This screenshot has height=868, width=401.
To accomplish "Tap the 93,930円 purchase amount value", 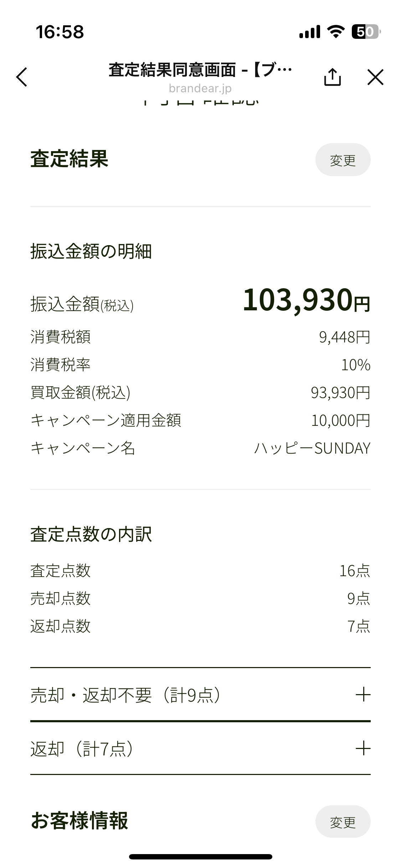I will [340, 393].
